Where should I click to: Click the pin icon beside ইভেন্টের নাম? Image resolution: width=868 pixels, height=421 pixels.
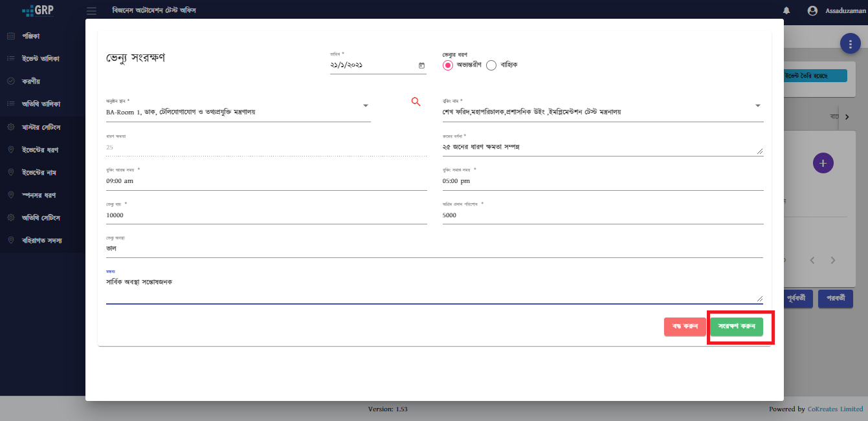pyautogui.click(x=11, y=173)
